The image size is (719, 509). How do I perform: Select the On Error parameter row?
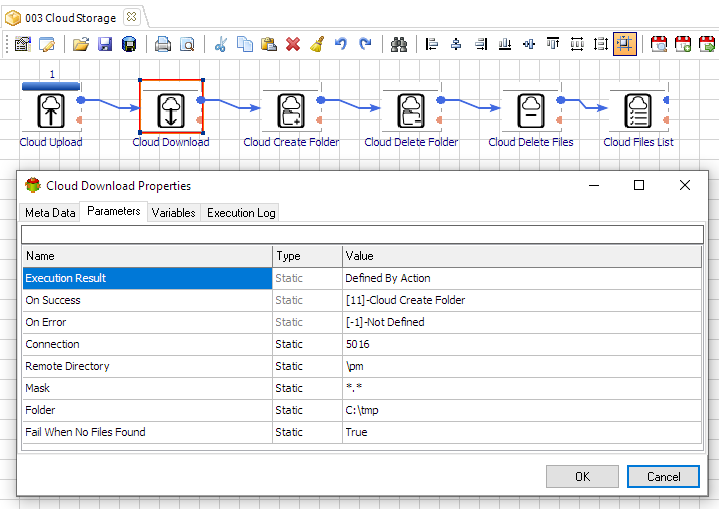[x=362, y=322]
